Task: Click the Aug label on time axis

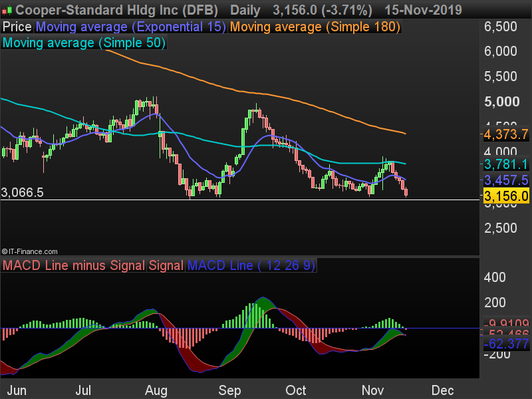Action: click(156, 391)
